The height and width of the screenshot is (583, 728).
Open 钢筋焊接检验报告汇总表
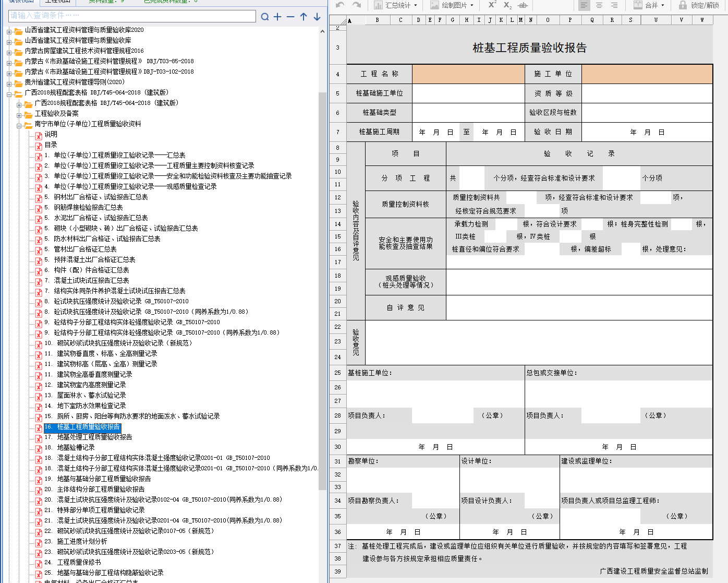click(x=83, y=207)
